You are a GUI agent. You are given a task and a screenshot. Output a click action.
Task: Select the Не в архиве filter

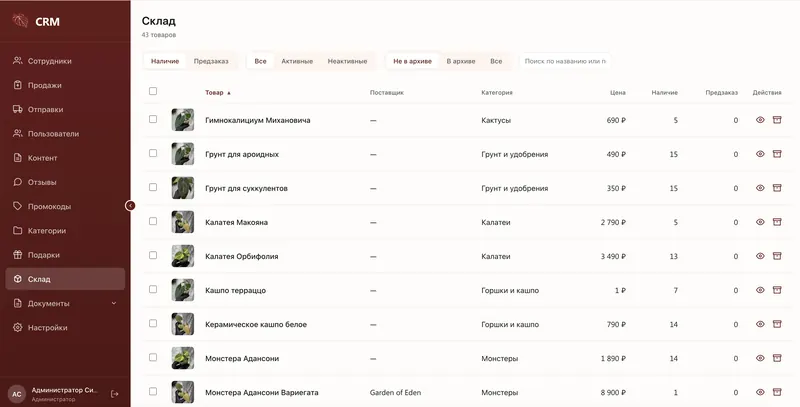(412, 61)
